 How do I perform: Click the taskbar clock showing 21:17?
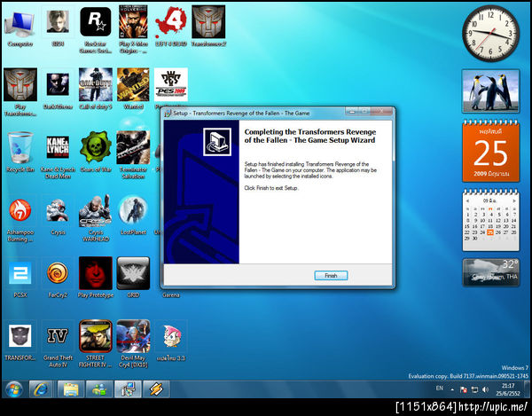508,389
